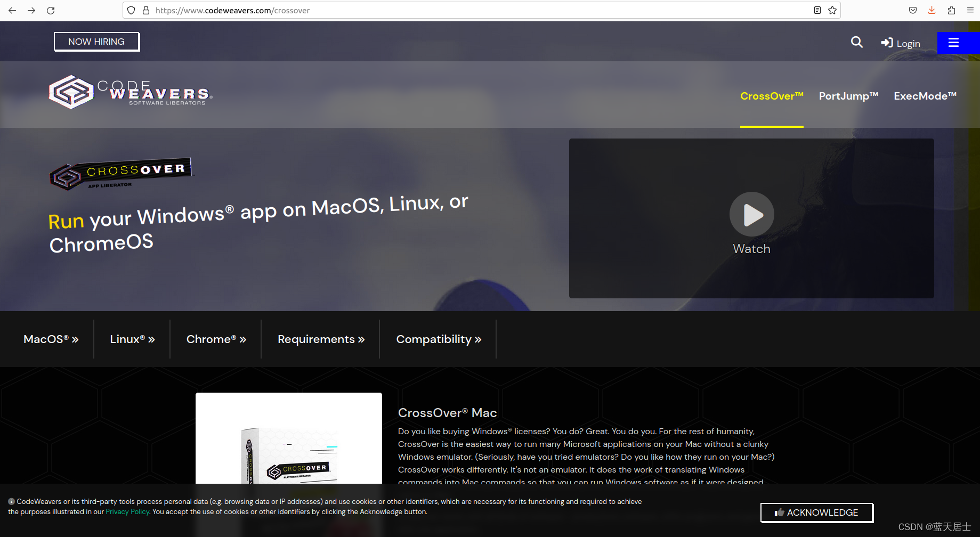
Task: Select the CrossOver™ nav tab
Action: pyautogui.click(x=772, y=96)
